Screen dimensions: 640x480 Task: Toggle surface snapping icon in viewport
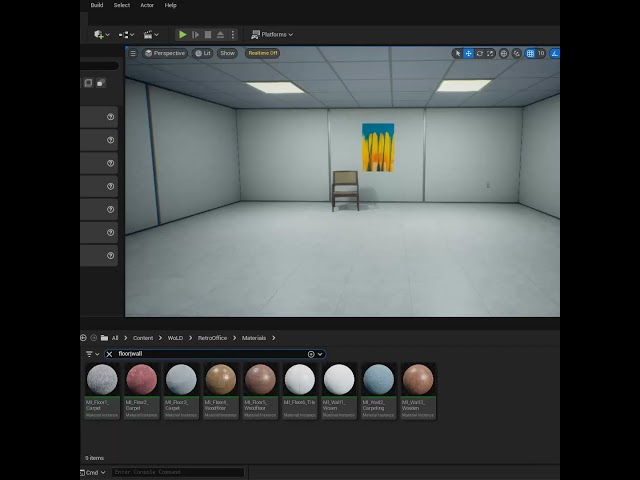516,53
